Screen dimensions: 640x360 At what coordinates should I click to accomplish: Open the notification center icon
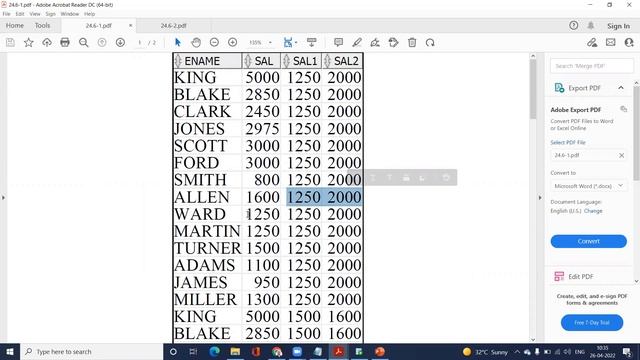628,351
